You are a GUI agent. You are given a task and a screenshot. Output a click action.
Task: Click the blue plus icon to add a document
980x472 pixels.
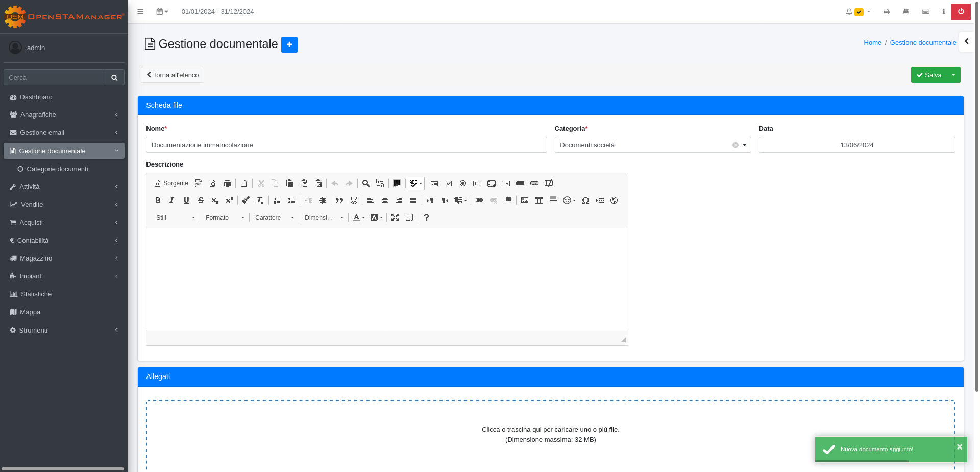pyautogui.click(x=289, y=44)
